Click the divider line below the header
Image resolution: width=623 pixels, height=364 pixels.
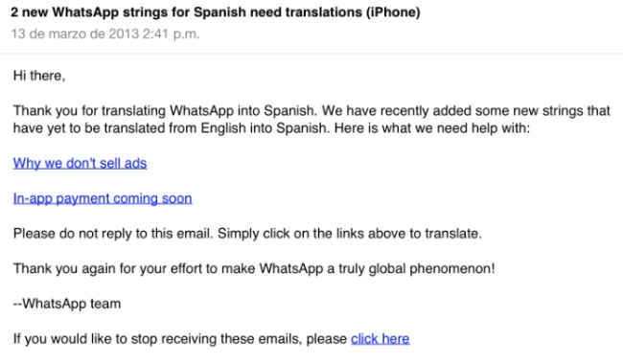click(311, 53)
